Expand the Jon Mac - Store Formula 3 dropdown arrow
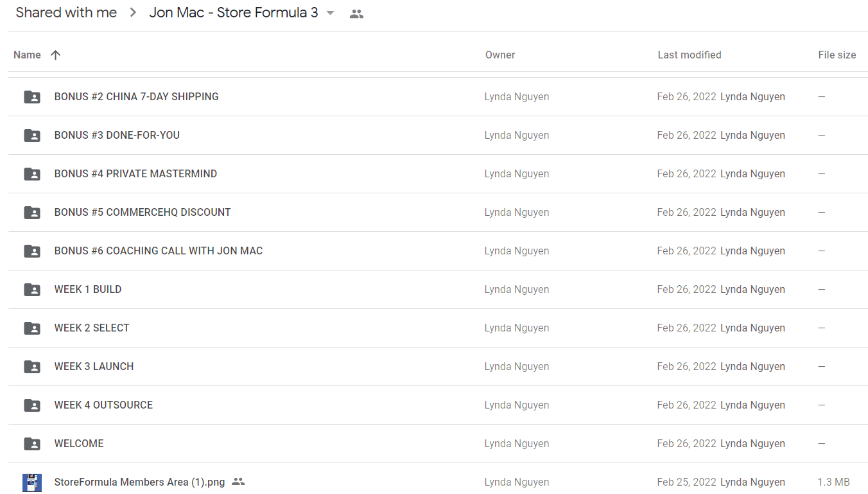Screen dimensions: 868x494 tap(331, 13)
